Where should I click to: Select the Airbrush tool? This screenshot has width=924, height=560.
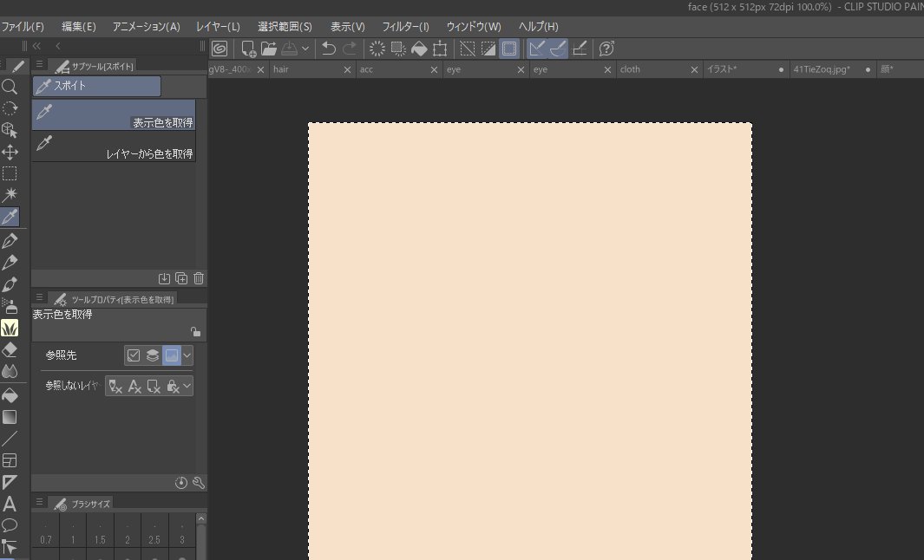(10, 306)
